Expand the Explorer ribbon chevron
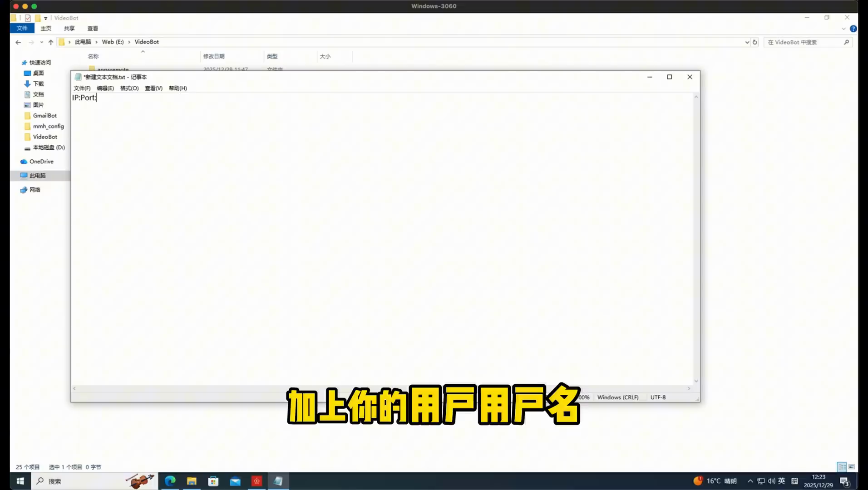The width and height of the screenshot is (868, 490). [843, 29]
